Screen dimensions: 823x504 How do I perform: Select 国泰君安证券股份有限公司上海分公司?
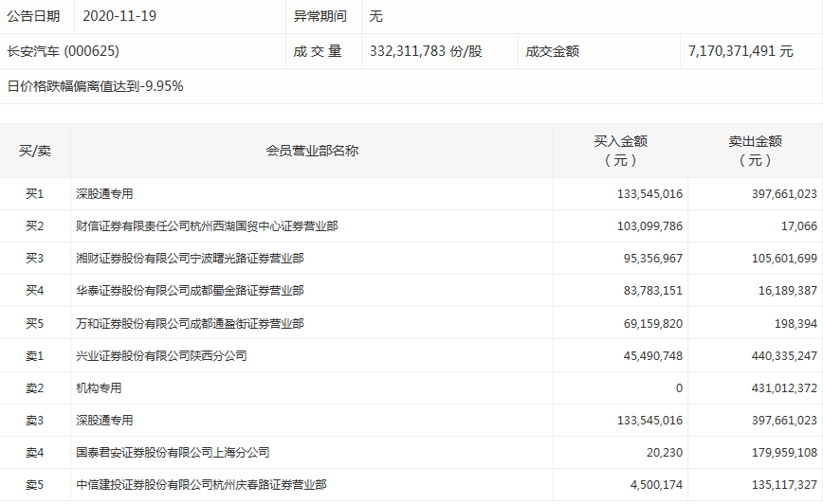[x=173, y=453]
